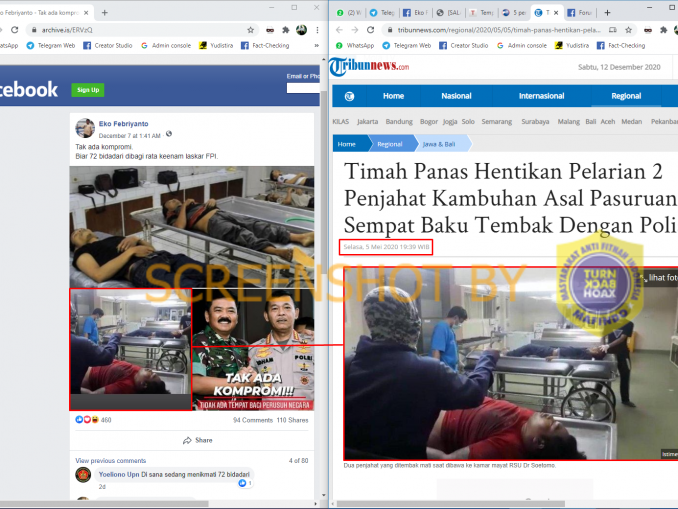This screenshot has height=509, width=678.
Task: Open Home in Tribunnews navigation
Action: click(393, 96)
